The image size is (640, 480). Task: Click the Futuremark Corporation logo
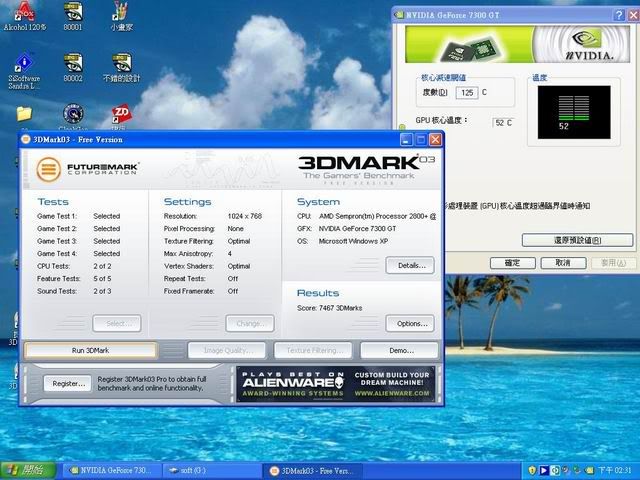pyautogui.click(x=88, y=169)
